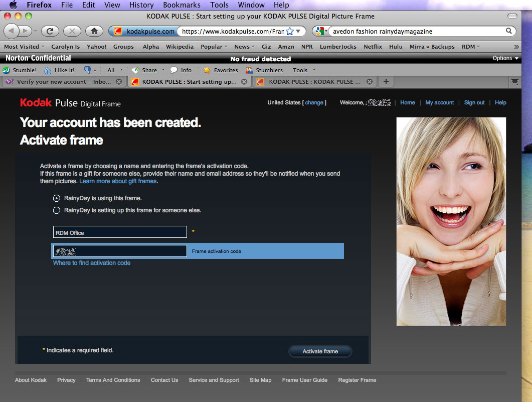Open a new tab with the plus button
Screen dimensions: 532x402
click(x=386, y=81)
